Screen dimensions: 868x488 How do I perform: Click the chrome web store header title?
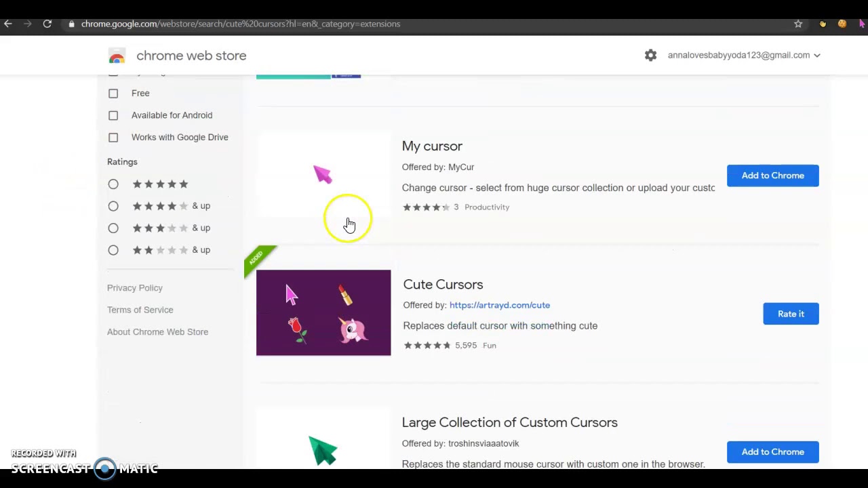tap(191, 56)
